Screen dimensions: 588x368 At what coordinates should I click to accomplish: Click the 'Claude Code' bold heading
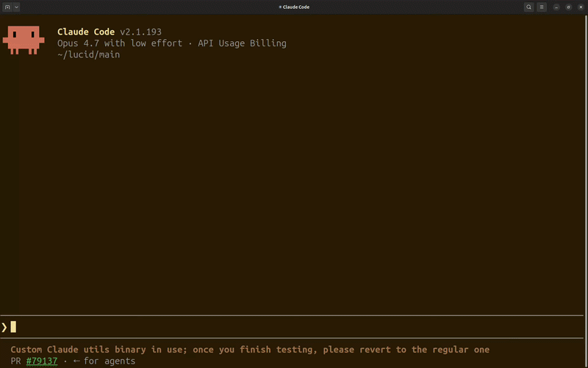click(x=86, y=32)
